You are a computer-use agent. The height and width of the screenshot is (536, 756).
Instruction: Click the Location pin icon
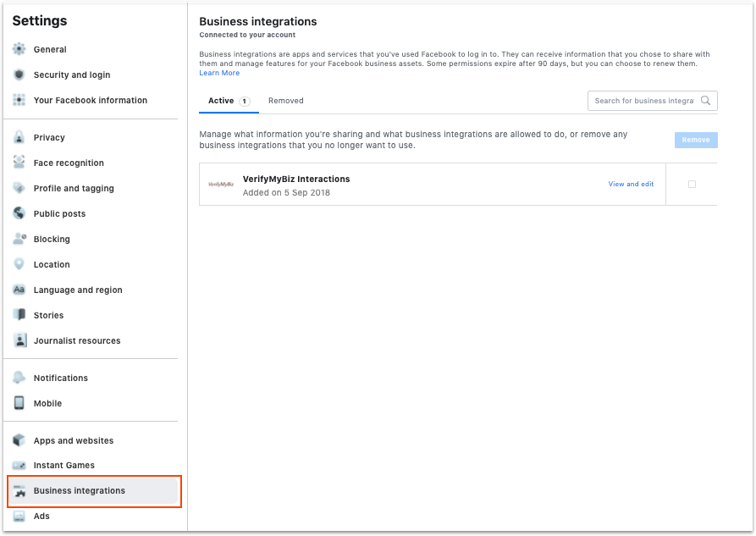point(19,264)
